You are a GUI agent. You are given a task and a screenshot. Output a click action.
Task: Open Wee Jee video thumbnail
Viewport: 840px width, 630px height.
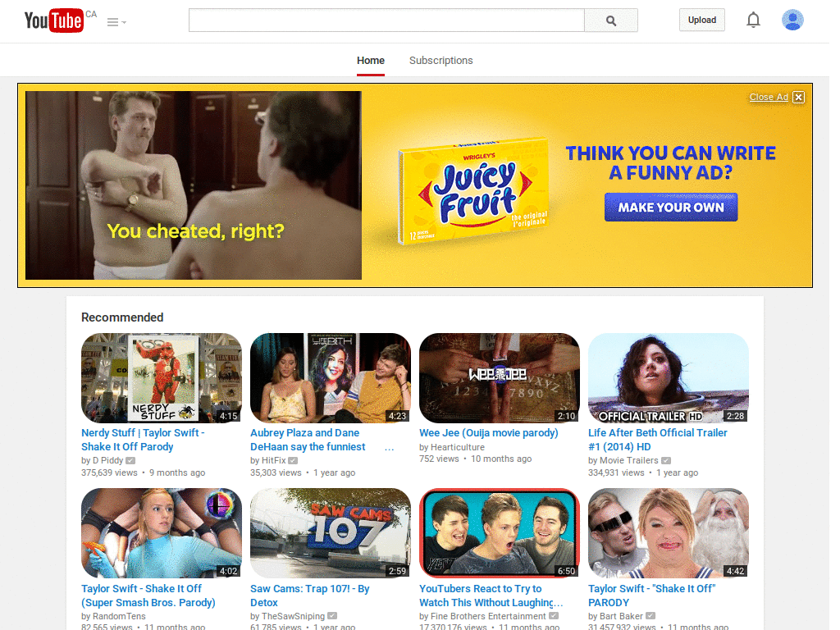(500, 378)
